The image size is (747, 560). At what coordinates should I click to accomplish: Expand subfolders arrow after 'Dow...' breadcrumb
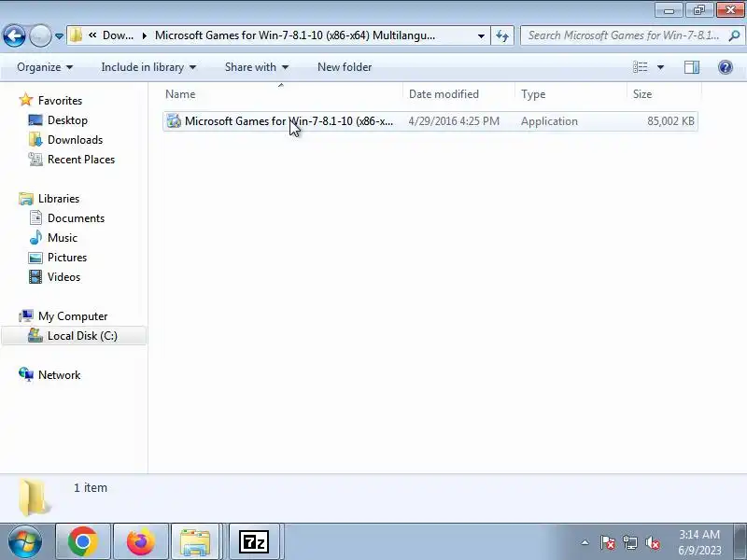(x=145, y=35)
